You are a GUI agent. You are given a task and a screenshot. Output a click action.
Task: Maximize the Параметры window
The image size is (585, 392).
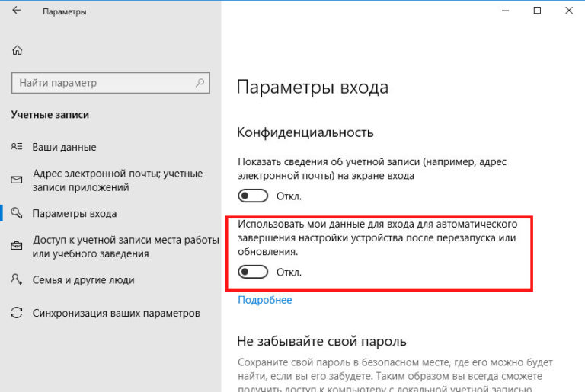(x=537, y=11)
